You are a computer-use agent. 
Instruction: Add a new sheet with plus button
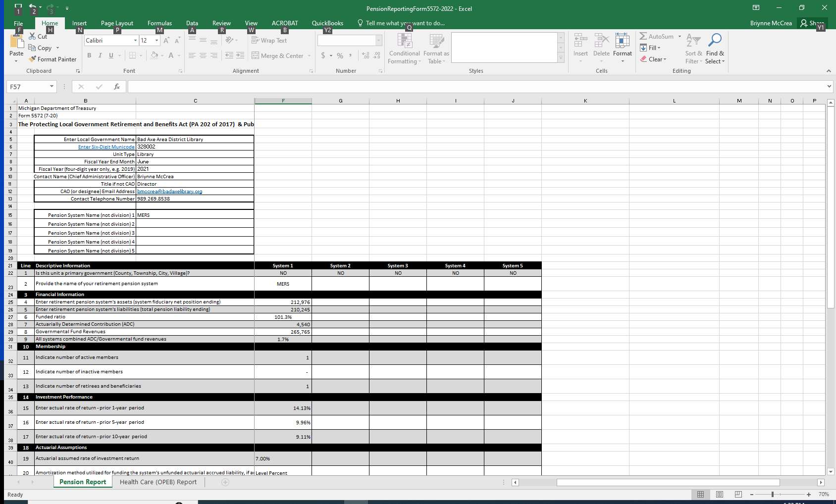(225, 482)
